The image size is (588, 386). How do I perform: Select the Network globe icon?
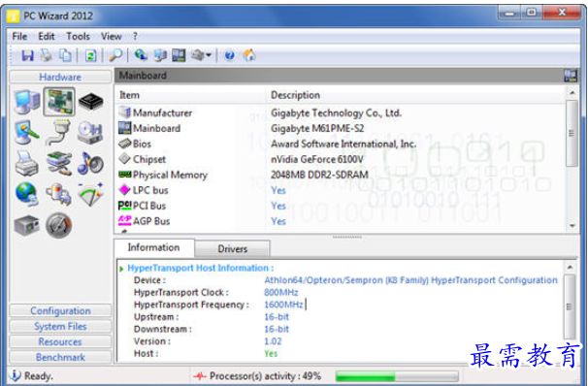26,195
